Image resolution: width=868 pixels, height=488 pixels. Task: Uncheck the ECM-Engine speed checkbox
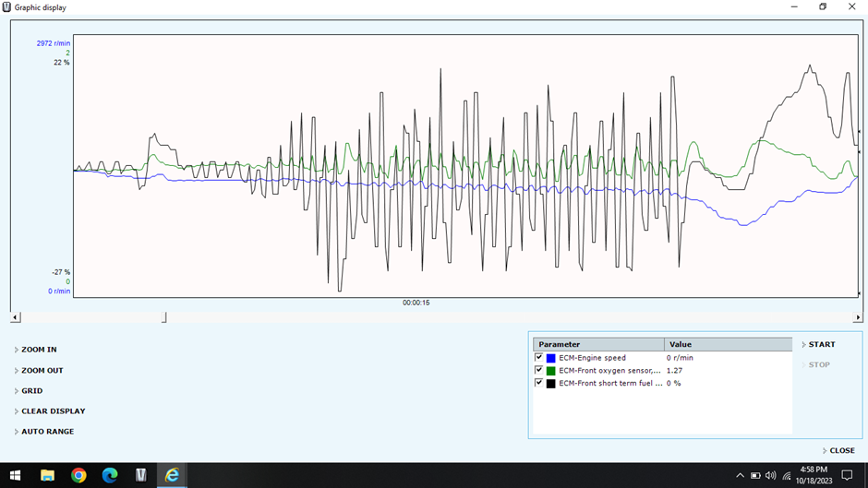click(x=539, y=358)
